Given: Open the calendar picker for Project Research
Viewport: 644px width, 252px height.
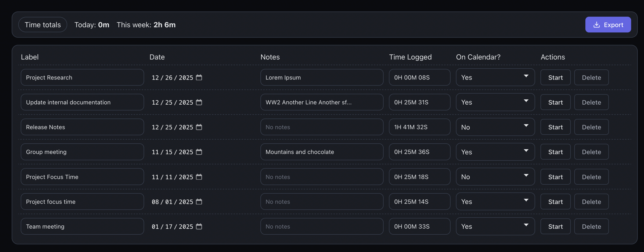Looking at the screenshot, I should pos(199,77).
